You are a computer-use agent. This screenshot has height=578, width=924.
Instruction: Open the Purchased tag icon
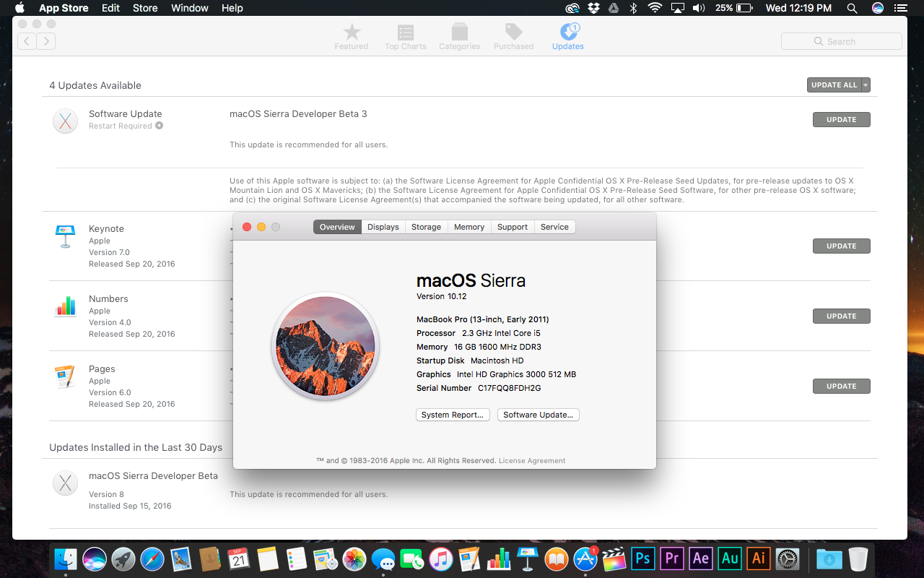pyautogui.click(x=514, y=32)
